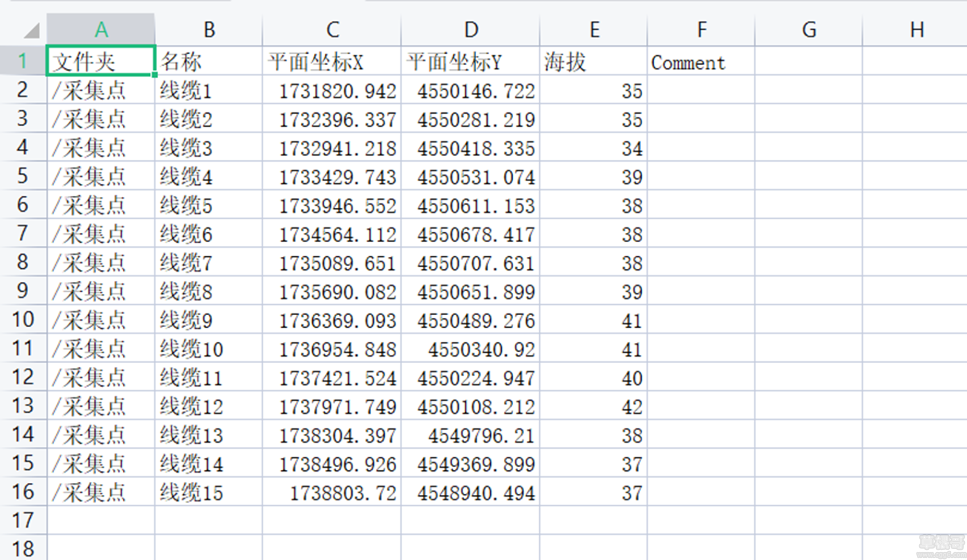Click the value 1735089.651

click(337, 264)
